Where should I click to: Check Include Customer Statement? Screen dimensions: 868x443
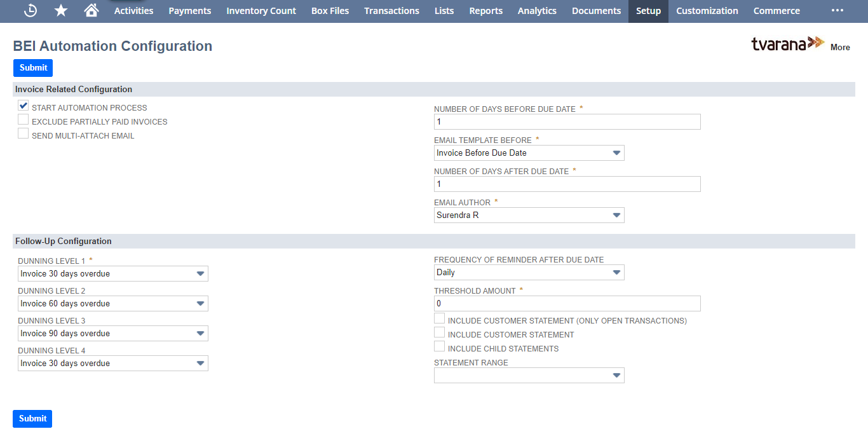439,332
